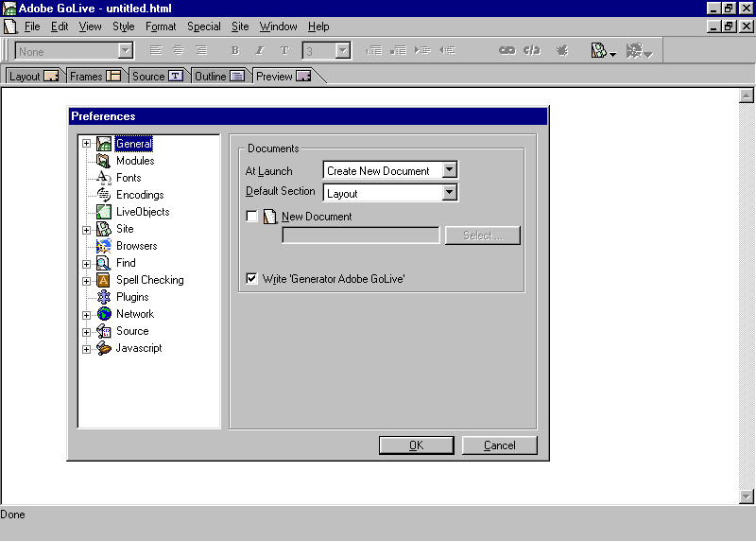Click the decrease indent toolbar icon
Image resolution: width=756 pixels, height=541 pixels.
pos(447,50)
